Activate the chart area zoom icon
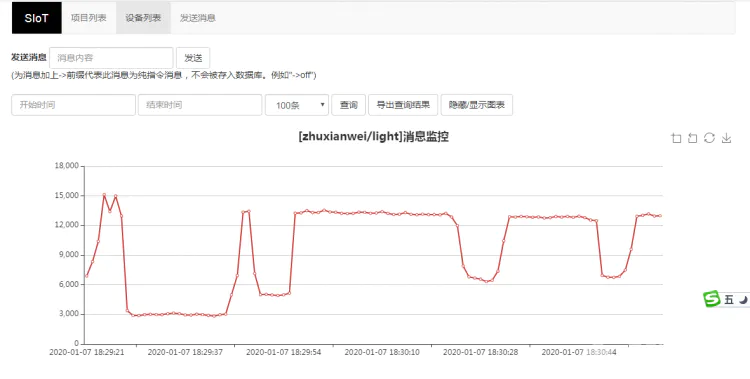This screenshot has width=750, height=379. coord(676,138)
